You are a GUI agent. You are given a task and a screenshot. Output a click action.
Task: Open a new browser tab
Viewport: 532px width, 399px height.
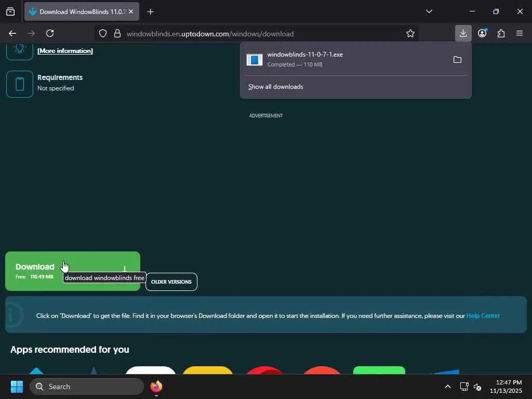pos(151,12)
